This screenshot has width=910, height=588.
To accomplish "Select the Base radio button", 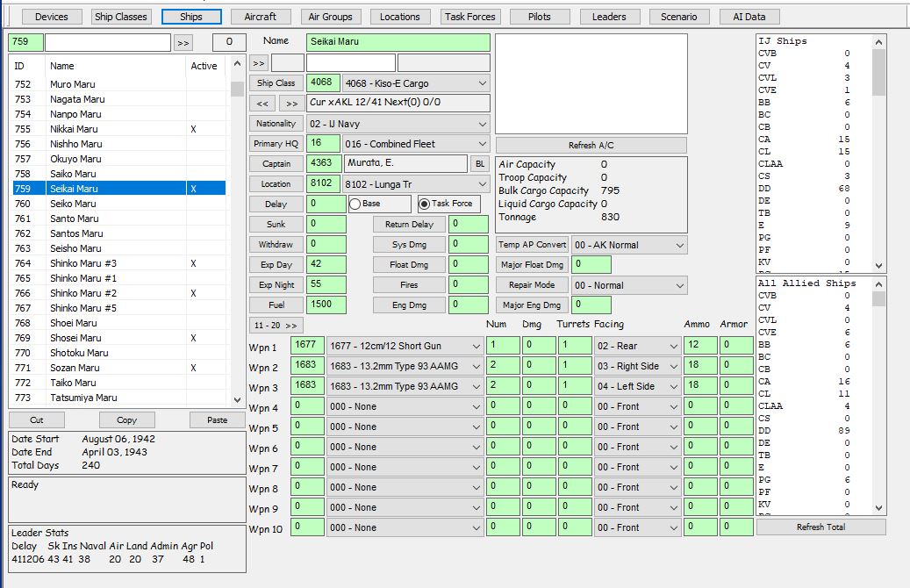I will (356, 204).
